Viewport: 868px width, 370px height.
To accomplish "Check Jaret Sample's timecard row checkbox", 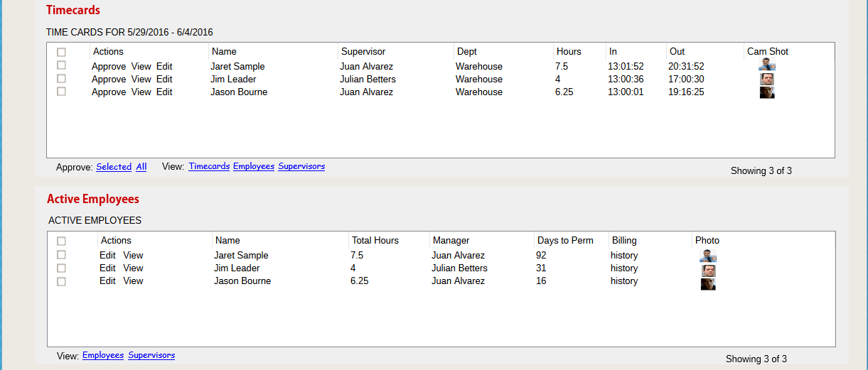I will [x=61, y=65].
